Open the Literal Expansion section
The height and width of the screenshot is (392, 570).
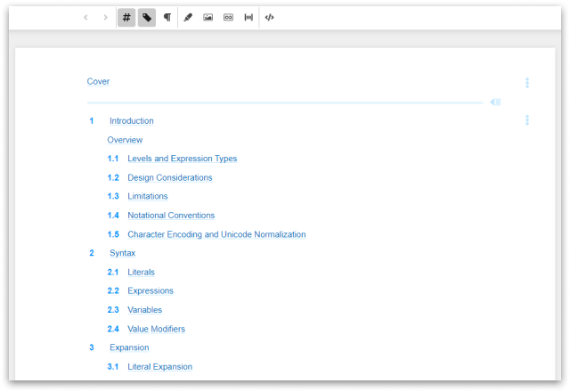pos(159,366)
